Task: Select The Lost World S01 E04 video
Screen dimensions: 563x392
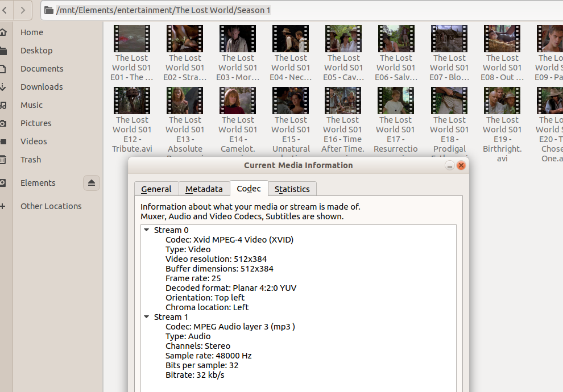Action: [x=291, y=53]
